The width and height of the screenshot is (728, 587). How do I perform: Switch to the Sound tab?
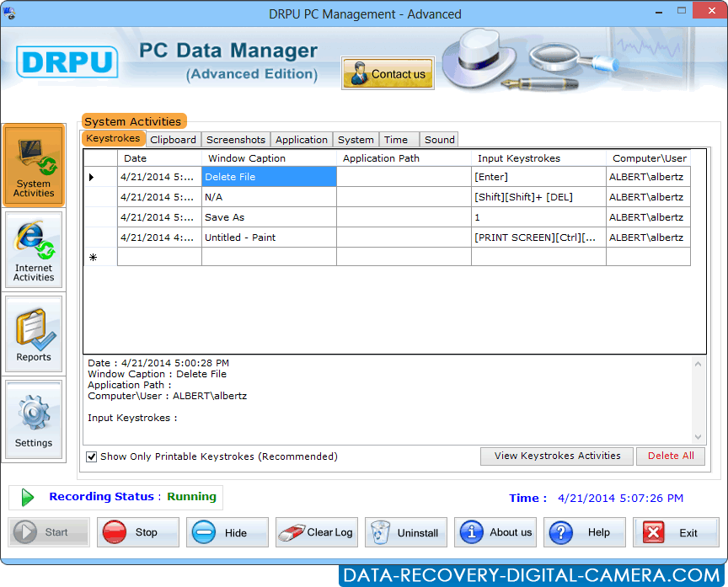tap(439, 140)
